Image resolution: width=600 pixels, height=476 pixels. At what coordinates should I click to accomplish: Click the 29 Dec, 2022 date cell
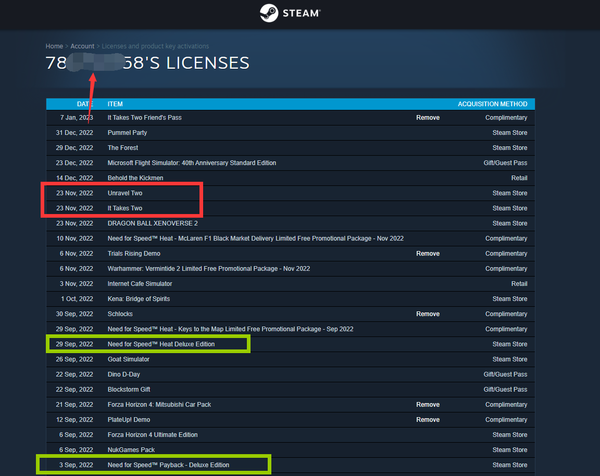click(x=74, y=148)
